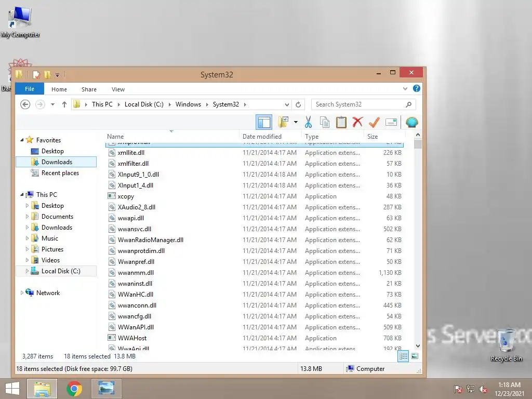Screen dimensions: 532x399
Task: Go up one folder level
Action: [64, 104]
